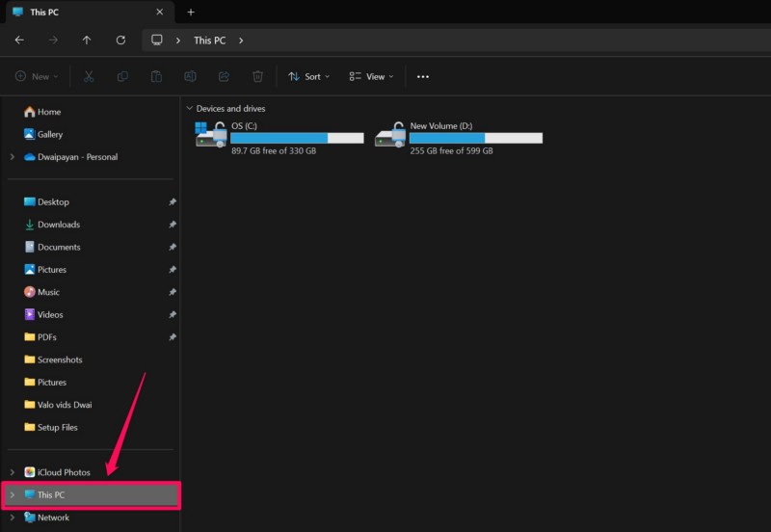Open a new tab with plus button
The image size is (771, 532).
click(x=191, y=13)
